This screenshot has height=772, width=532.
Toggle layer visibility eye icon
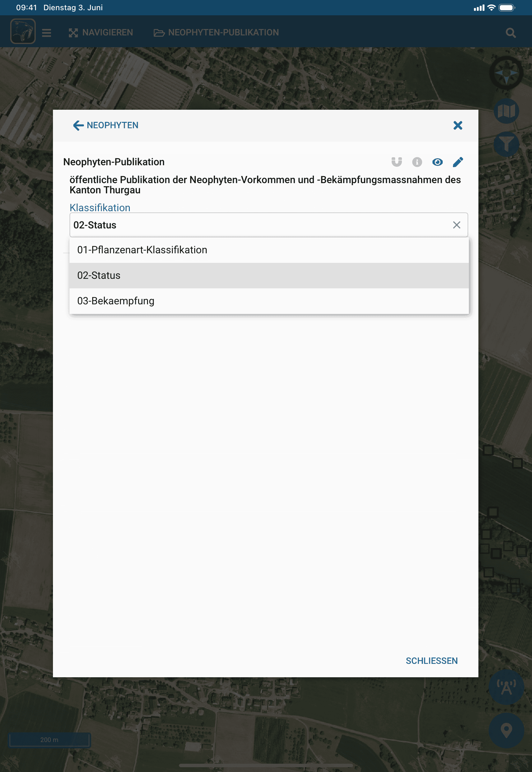(437, 162)
